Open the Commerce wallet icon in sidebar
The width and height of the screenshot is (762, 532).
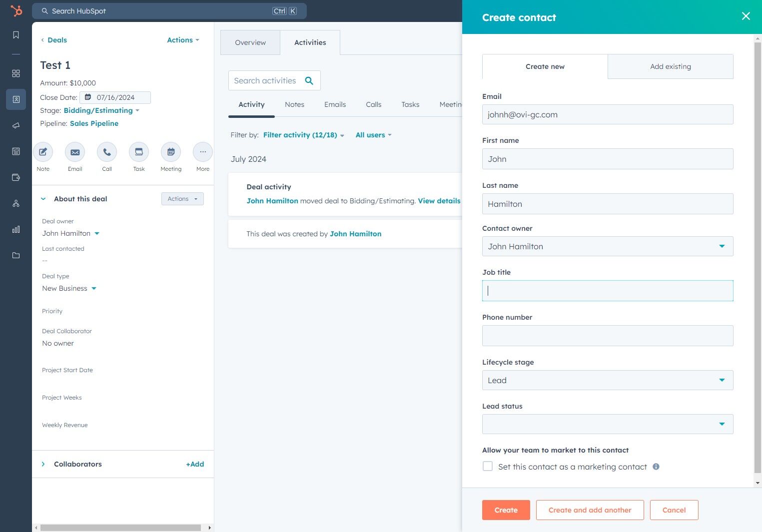point(16,177)
